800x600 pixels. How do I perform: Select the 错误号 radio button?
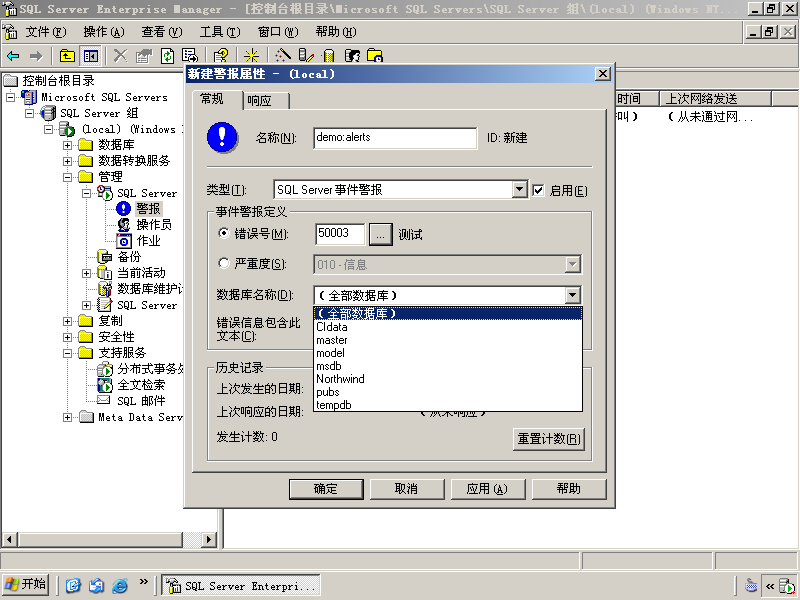coord(223,233)
